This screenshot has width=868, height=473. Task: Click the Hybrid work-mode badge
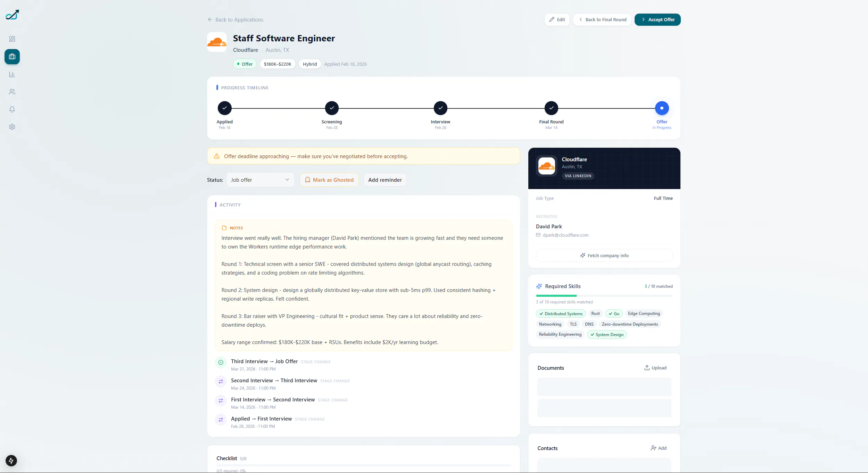310,64
